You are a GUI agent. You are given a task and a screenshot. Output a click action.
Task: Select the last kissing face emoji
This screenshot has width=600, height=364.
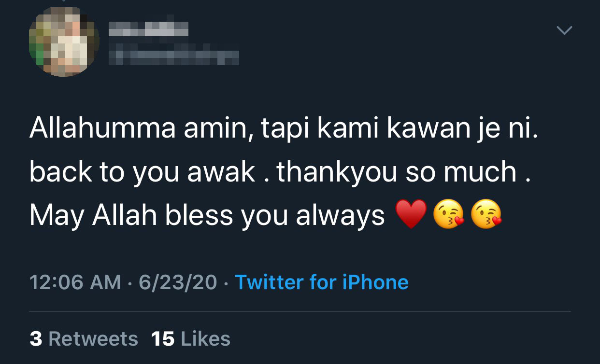[486, 214]
